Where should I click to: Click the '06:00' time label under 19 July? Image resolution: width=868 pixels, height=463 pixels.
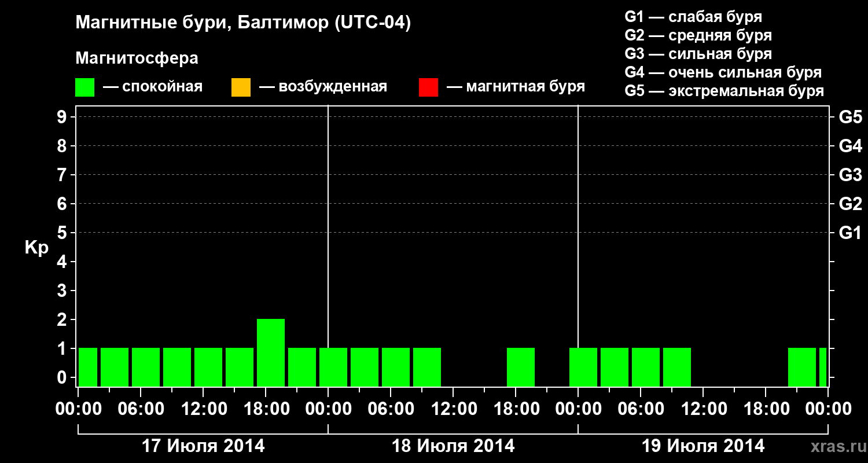click(x=641, y=409)
